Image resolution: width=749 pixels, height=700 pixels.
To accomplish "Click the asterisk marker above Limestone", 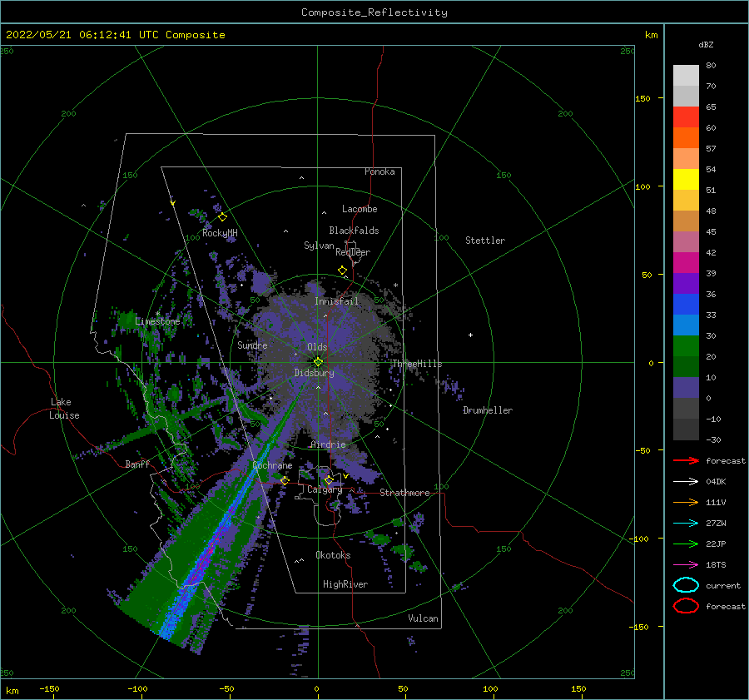I will [157, 314].
